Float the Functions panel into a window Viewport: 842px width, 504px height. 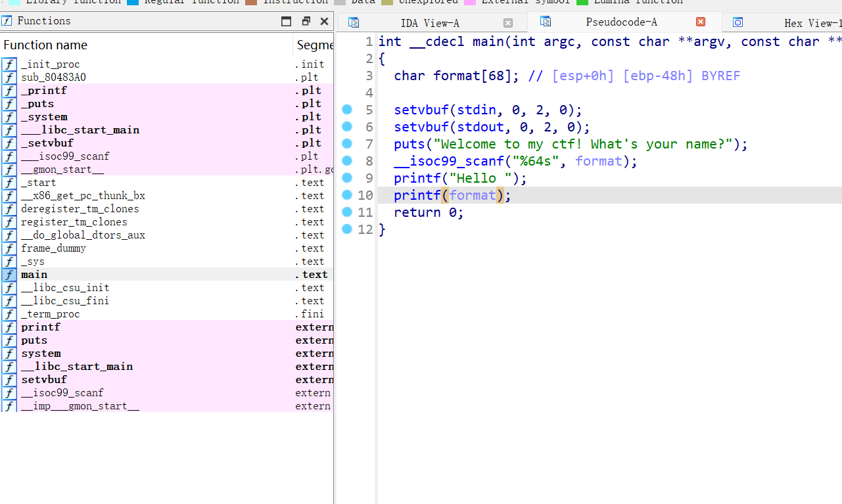306,21
